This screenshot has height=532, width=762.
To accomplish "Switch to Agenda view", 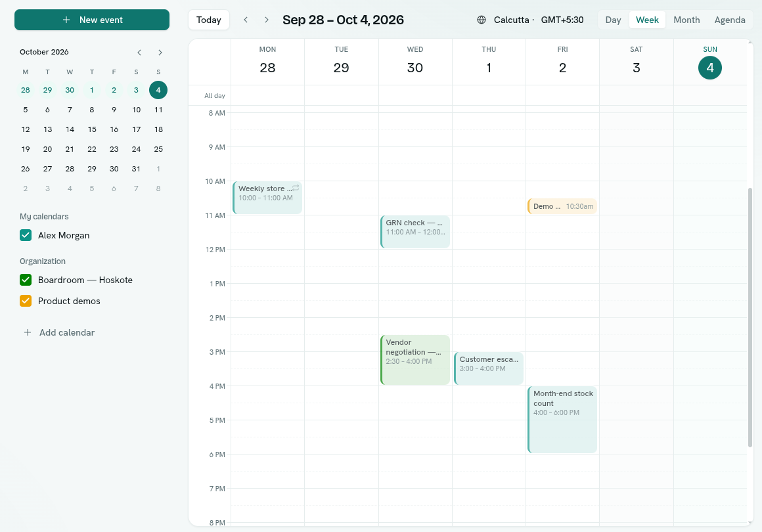I will pos(729,20).
